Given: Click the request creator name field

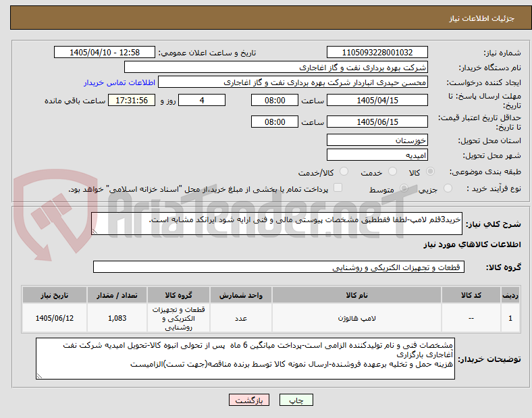Looking at the screenshot, I should [293, 82].
